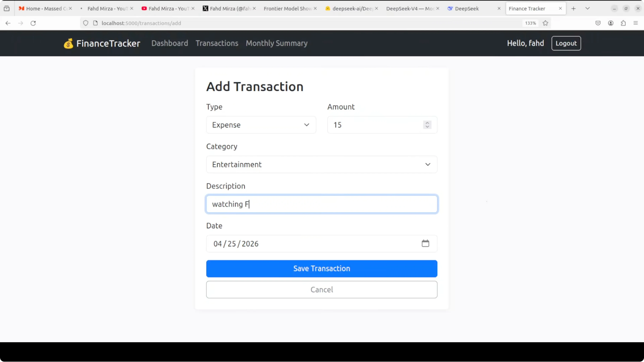Open the date picker calendar icon
Viewport: 644px width, 362px height.
[425, 243]
